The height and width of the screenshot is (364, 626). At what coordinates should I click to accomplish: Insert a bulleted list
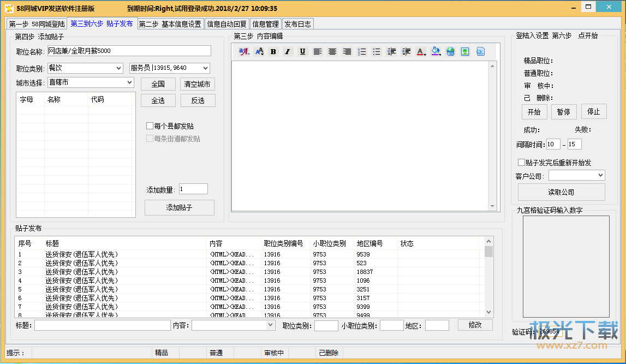[377, 51]
